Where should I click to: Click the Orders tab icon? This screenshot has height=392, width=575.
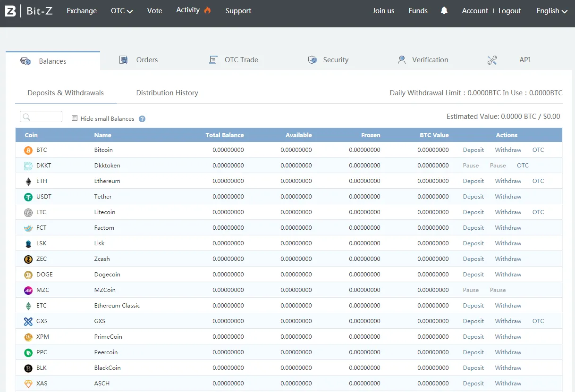[x=124, y=60]
